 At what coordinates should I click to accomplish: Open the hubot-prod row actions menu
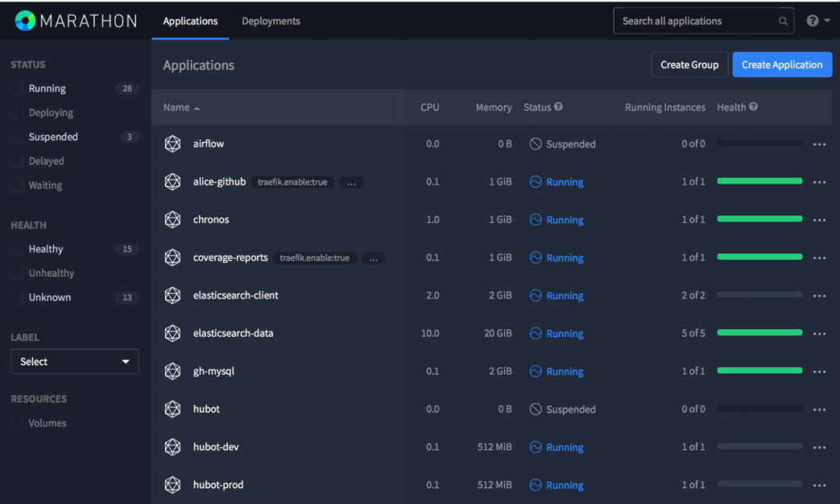(x=819, y=485)
